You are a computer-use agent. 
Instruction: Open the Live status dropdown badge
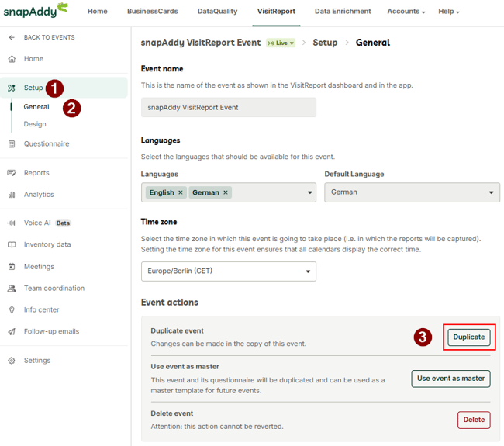(x=280, y=43)
